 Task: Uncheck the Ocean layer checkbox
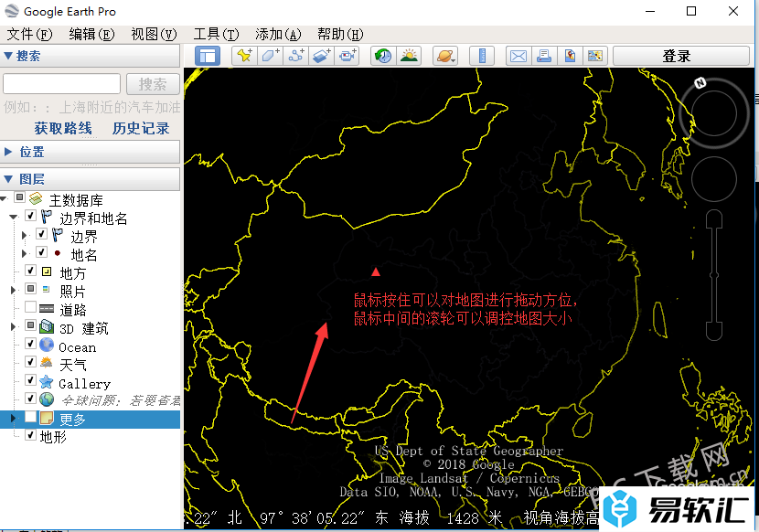pyautogui.click(x=30, y=343)
